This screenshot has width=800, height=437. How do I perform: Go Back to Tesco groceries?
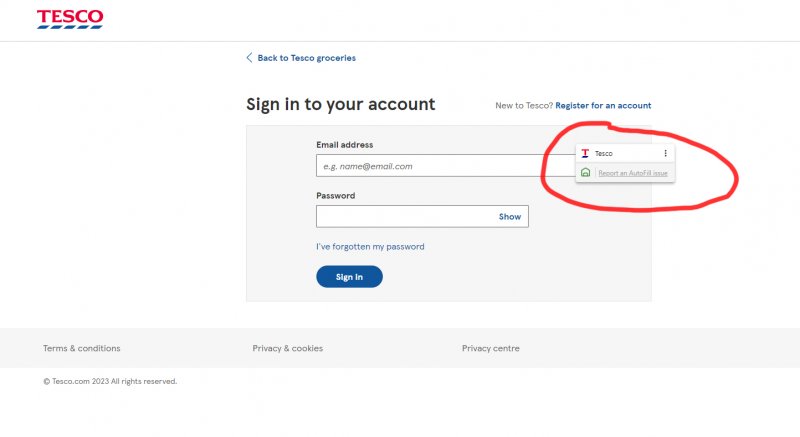click(306, 58)
